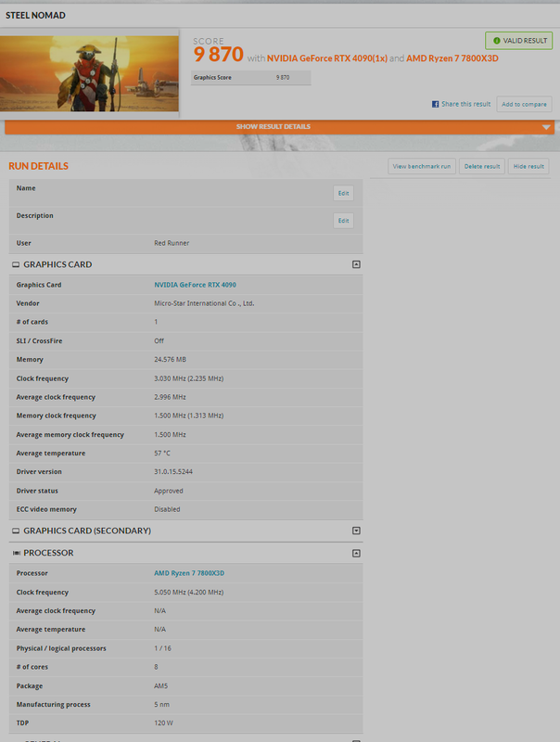
Task: Click package value AM5
Action: point(160,685)
